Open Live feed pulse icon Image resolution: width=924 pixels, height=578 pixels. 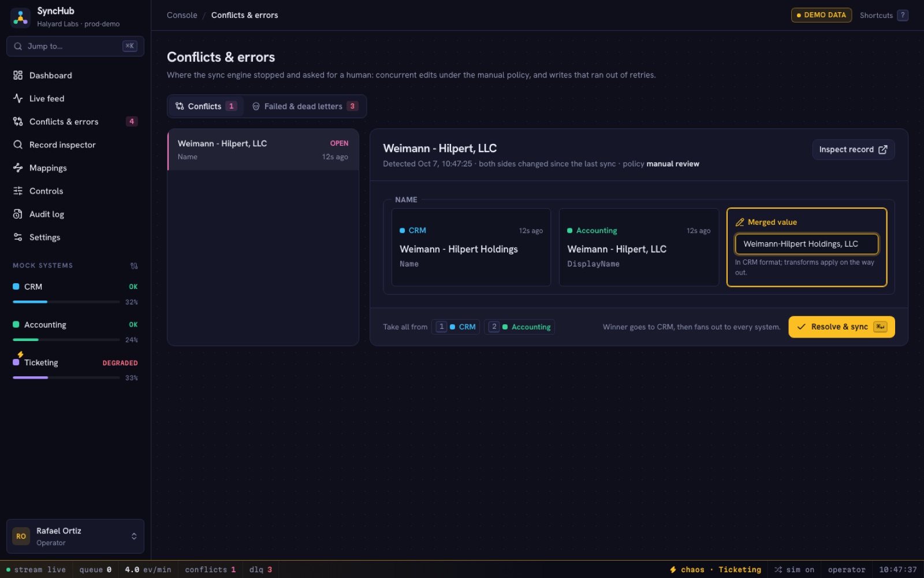click(x=18, y=98)
